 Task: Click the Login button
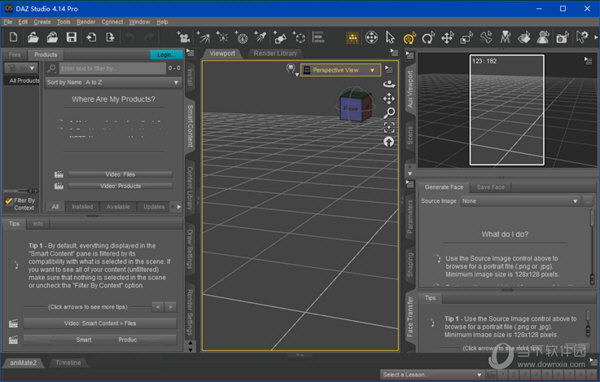(166, 55)
